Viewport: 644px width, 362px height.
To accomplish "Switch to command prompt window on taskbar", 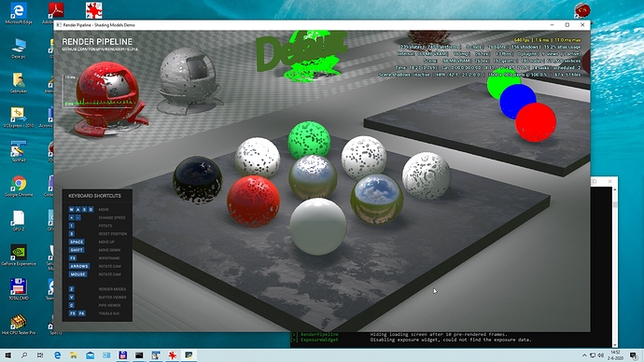I will (139, 355).
